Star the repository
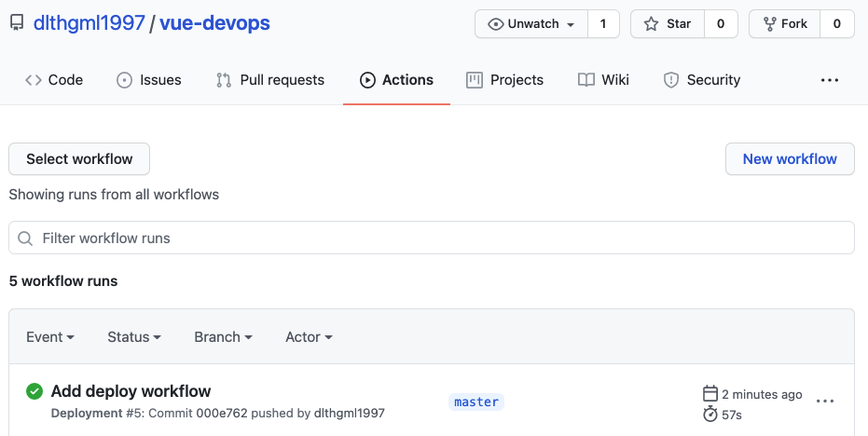The height and width of the screenshot is (436, 868). click(x=668, y=24)
